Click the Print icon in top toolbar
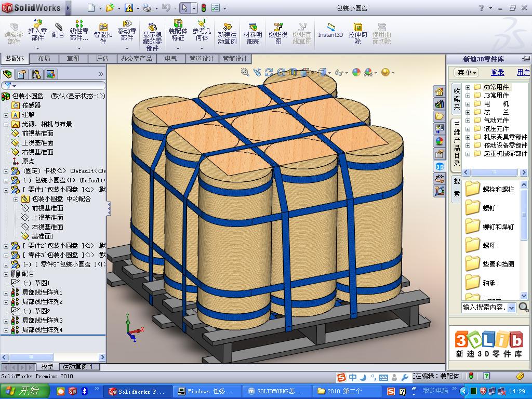 [x=147, y=8]
